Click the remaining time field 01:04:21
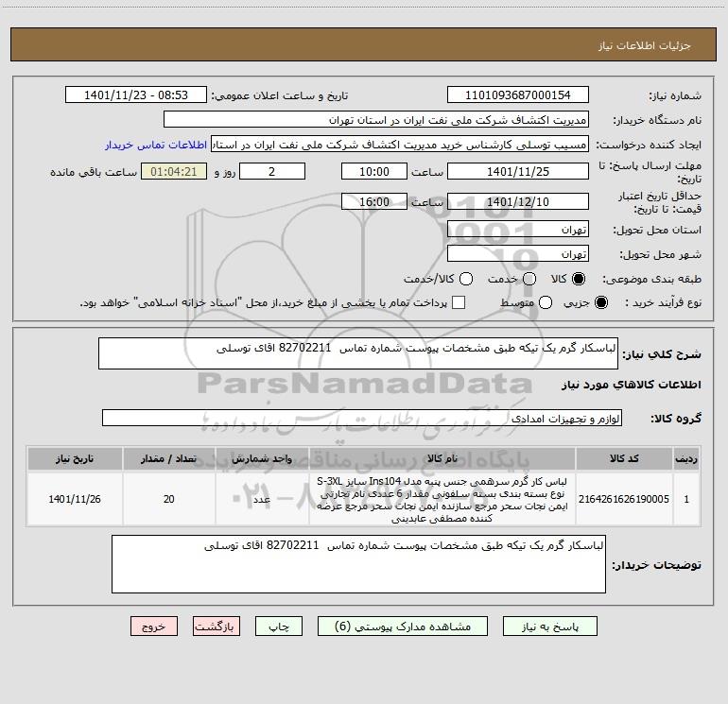Image resolution: width=728 pixels, height=704 pixels. (x=174, y=171)
